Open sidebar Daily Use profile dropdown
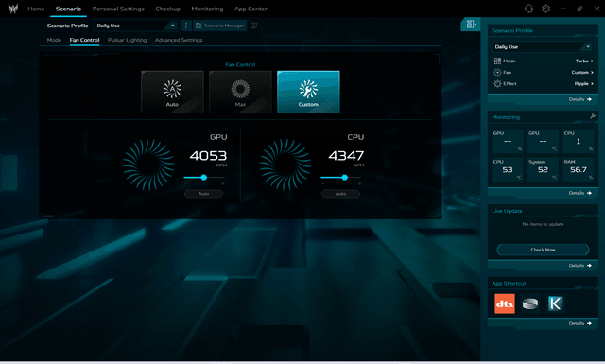Viewport: 605px width, 364px height. [x=543, y=46]
